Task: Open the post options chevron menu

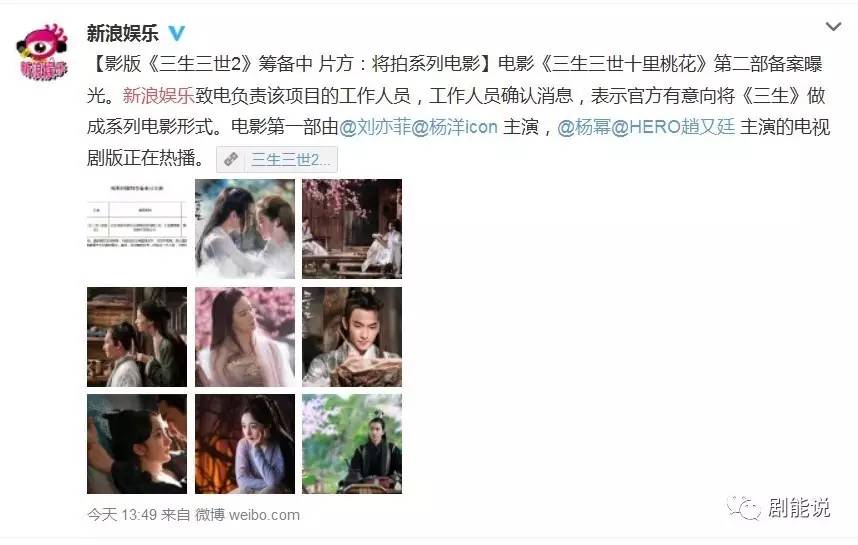Action: [x=833, y=26]
